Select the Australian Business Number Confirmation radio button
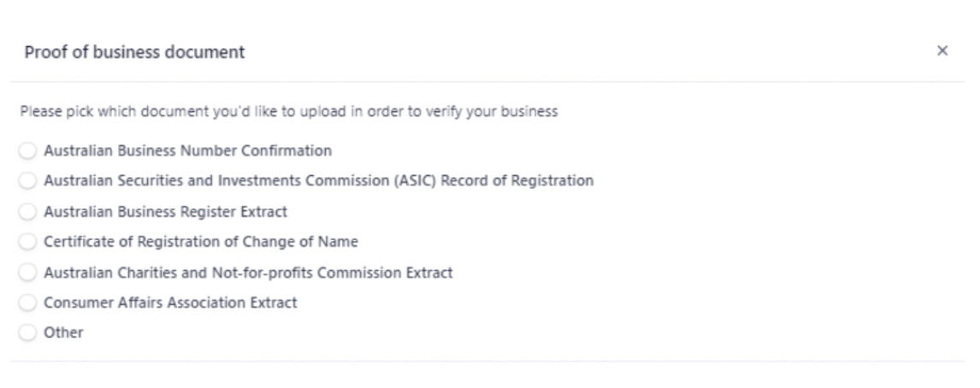The width and height of the screenshot is (980, 388). click(x=27, y=151)
